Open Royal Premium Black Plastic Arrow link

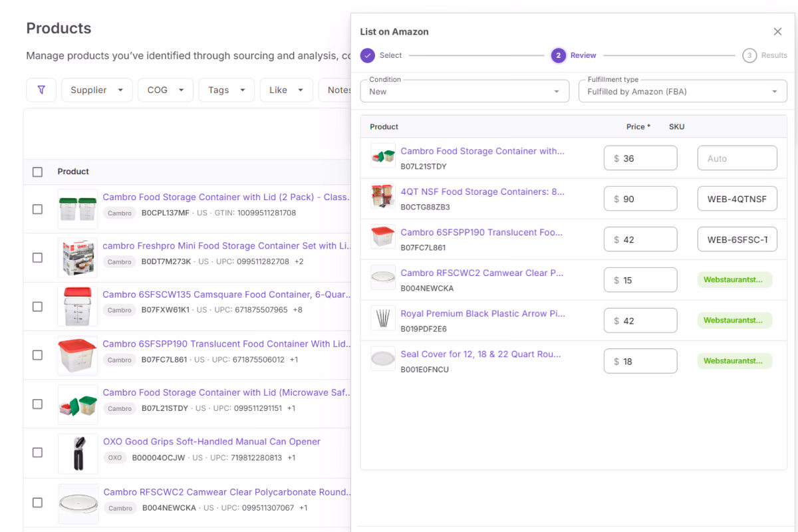pyautogui.click(x=482, y=313)
